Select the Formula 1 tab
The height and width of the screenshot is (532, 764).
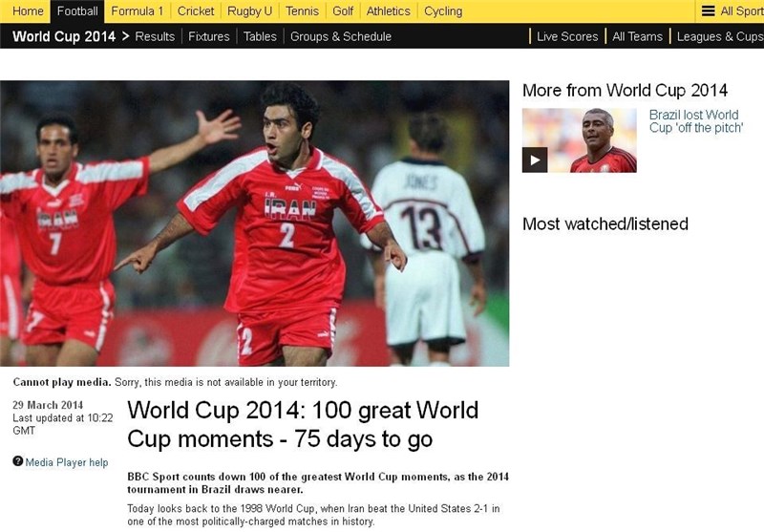coord(137,11)
